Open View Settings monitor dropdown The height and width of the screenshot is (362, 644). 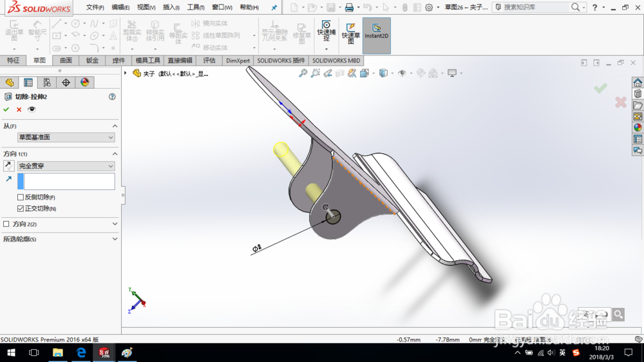pos(452,73)
